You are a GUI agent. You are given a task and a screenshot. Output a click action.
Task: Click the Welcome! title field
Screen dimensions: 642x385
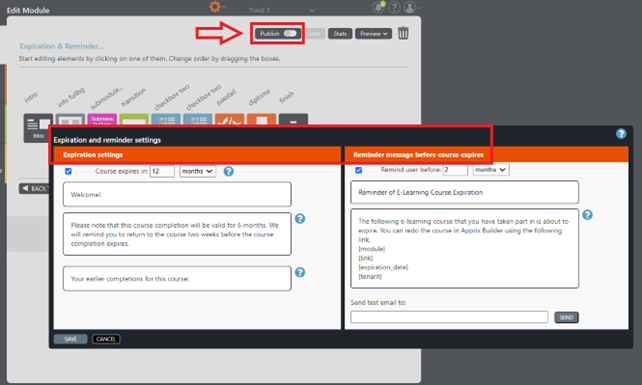[177, 195]
